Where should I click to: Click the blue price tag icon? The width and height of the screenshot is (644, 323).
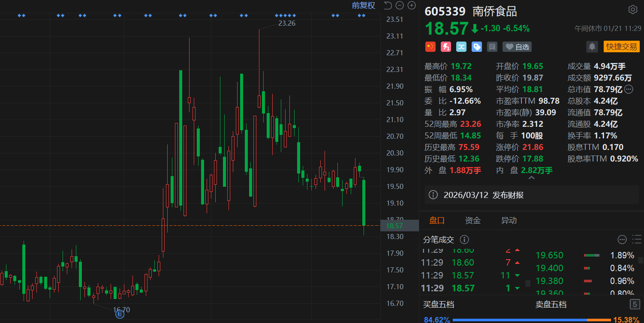click(x=477, y=47)
